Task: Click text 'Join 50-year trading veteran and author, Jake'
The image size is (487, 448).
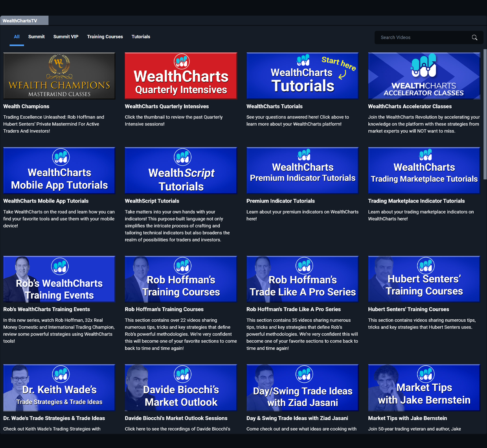Action: 414,429
